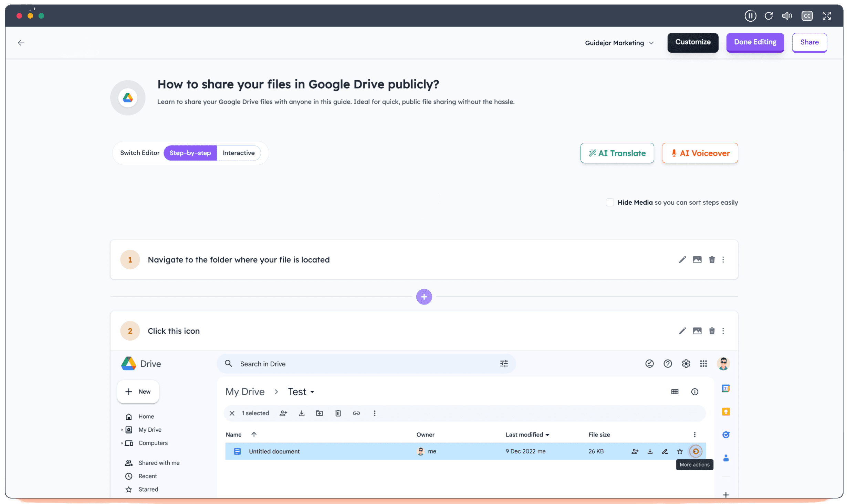Image resolution: width=847 pixels, height=504 pixels.
Task: Enable the Hide Media checkbox
Action: click(610, 202)
